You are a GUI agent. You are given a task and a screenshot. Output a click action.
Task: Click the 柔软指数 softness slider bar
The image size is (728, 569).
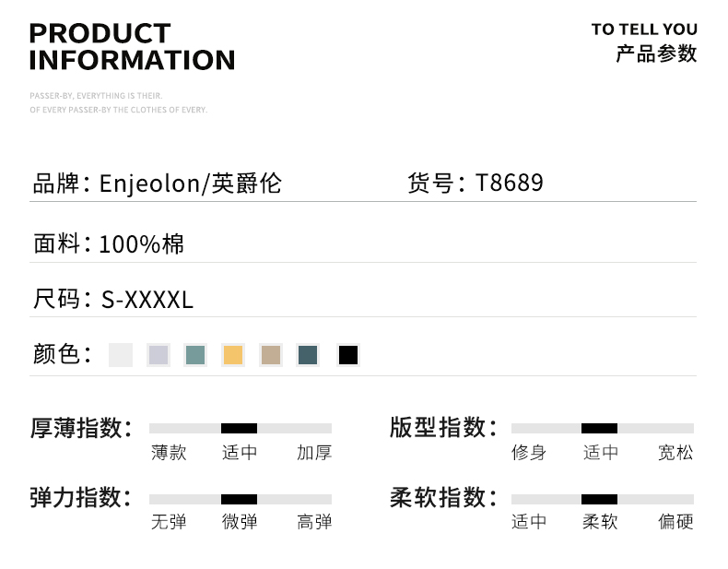pos(602,499)
